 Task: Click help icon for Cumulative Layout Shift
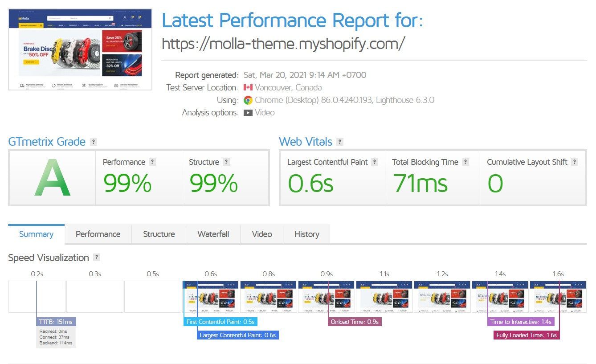575,162
